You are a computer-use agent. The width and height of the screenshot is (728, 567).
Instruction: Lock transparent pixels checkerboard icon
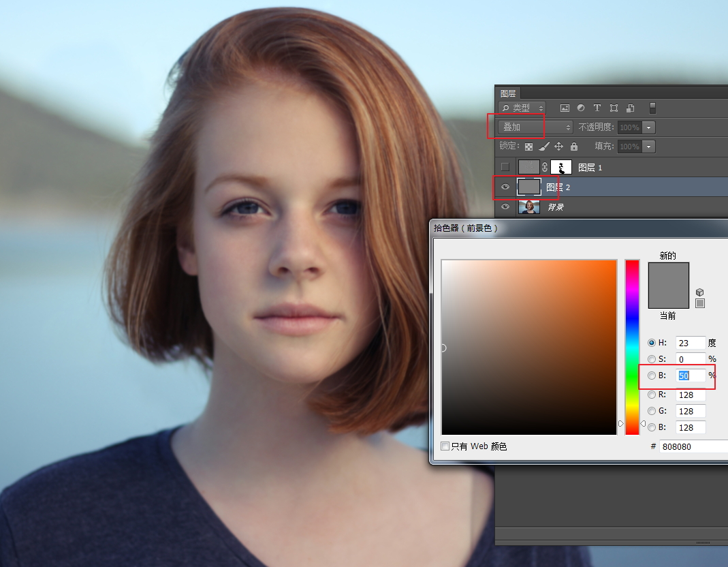pos(529,147)
